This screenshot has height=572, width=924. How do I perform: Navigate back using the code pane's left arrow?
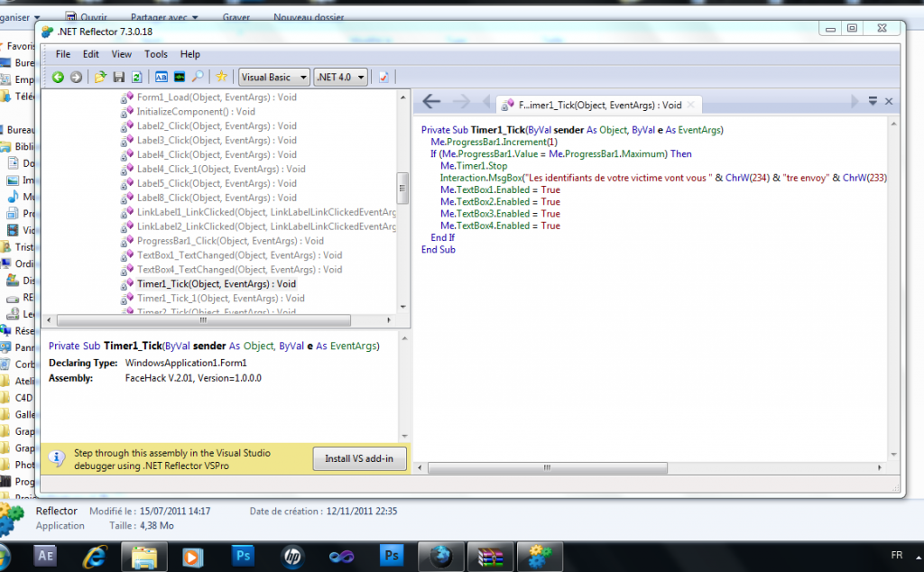[431, 102]
